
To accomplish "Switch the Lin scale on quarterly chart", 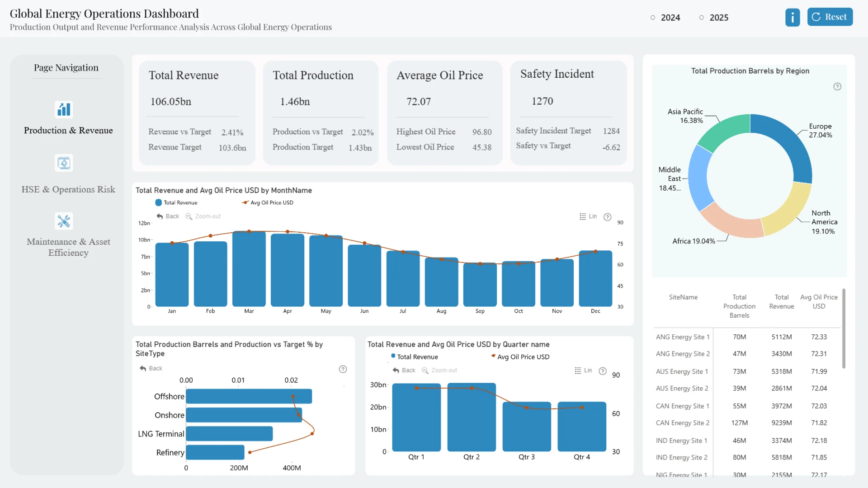I will point(583,371).
